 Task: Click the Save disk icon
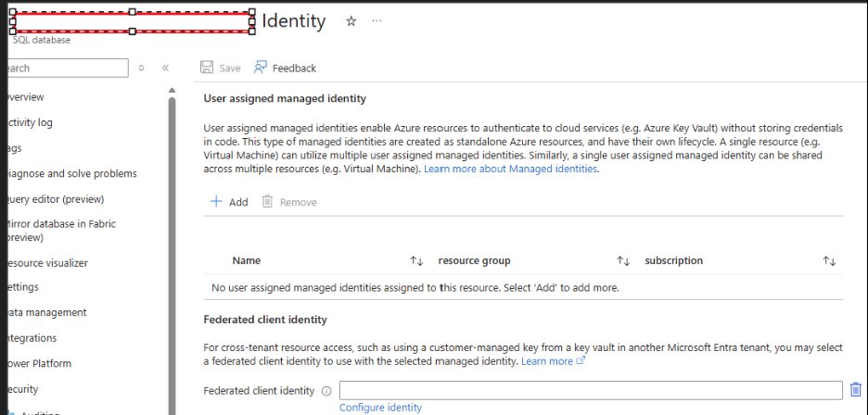tap(207, 68)
